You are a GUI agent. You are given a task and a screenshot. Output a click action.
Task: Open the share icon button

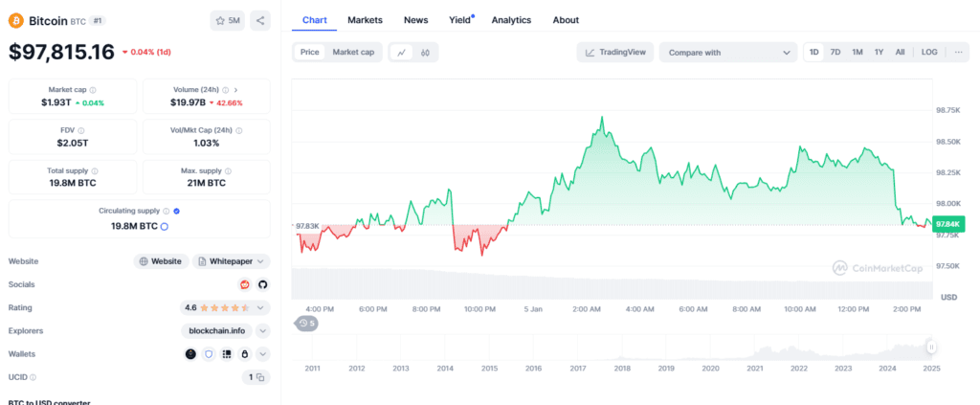pyautogui.click(x=260, y=21)
